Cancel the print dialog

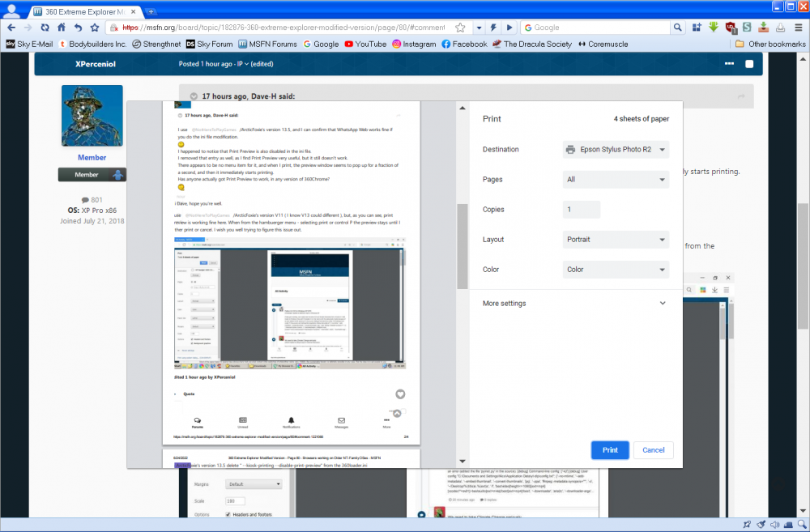[653, 450]
